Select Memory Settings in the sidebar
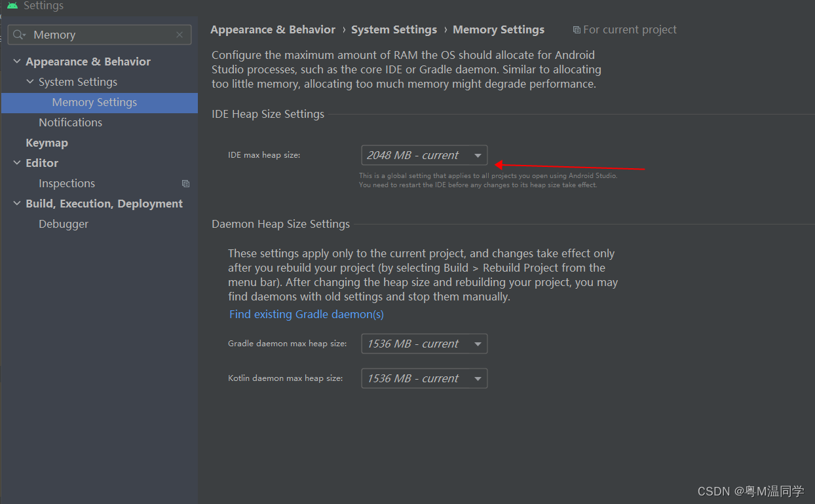Screen dimensions: 815x504 (x=94, y=102)
